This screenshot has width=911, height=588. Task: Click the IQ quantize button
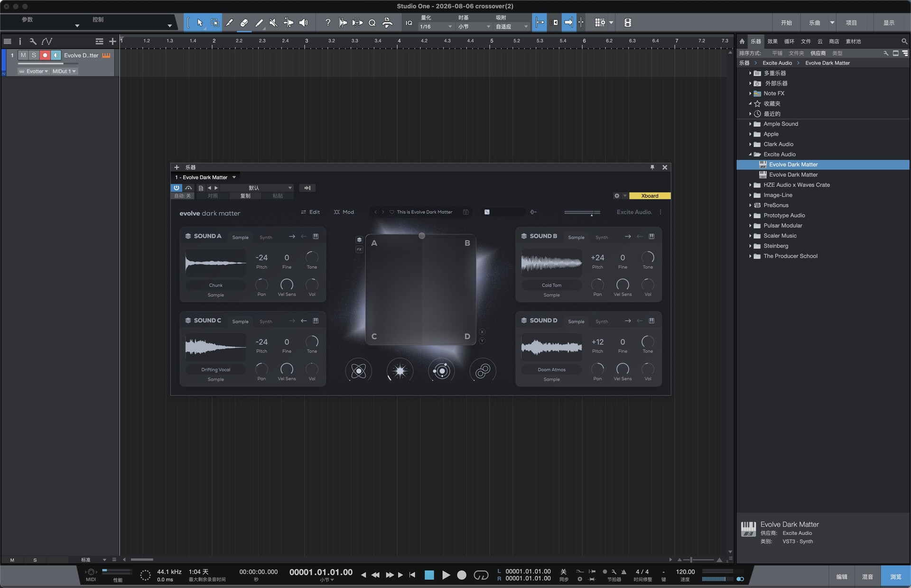pyautogui.click(x=409, y=23)
